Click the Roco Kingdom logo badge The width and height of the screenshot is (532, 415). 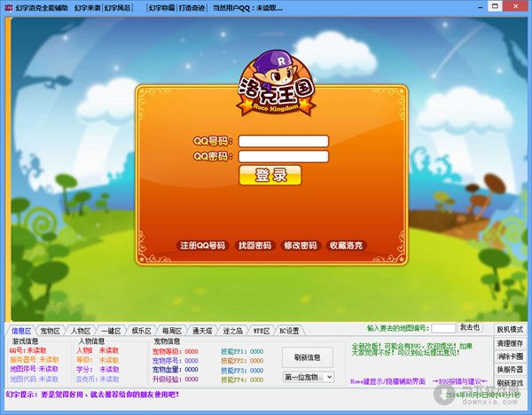click(276, 84)
